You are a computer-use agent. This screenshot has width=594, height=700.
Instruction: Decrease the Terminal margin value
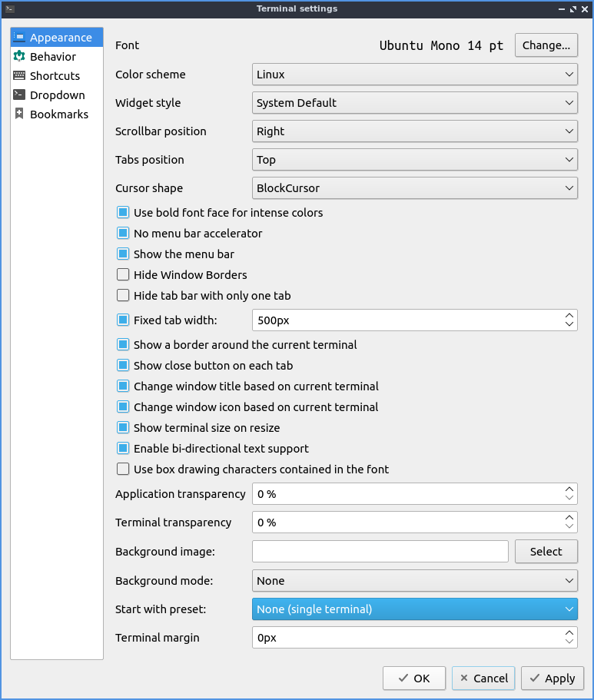tap(569, 642)
